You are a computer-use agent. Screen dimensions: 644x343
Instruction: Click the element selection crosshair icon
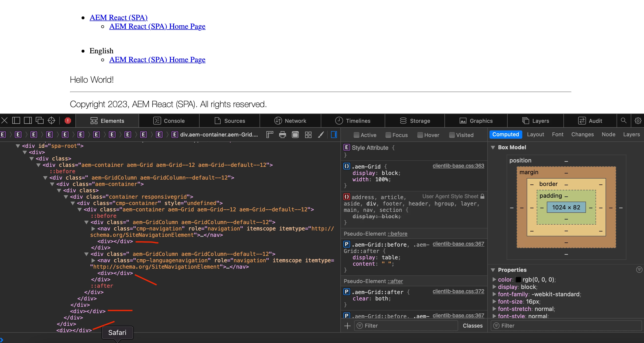pos(51,121)
